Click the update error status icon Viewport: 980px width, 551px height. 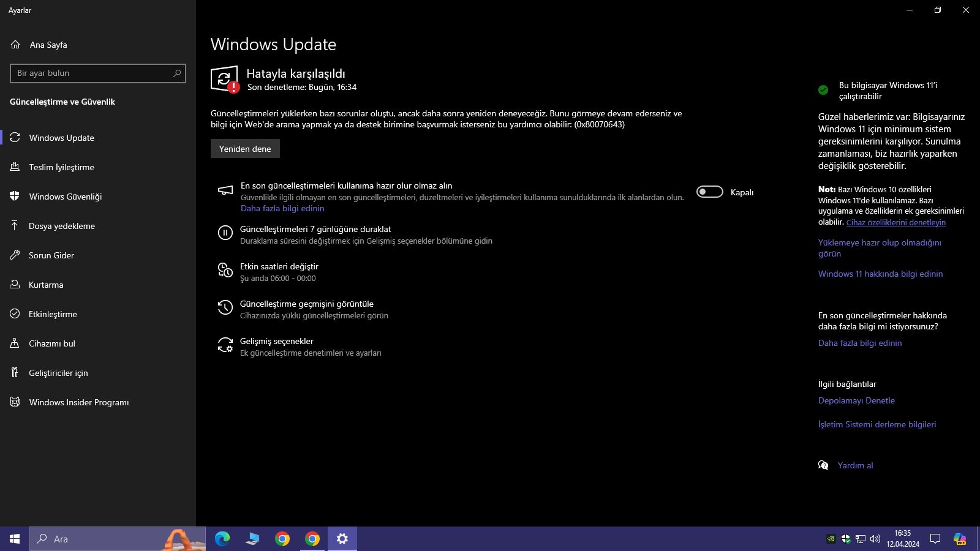(x=224, y=79)
